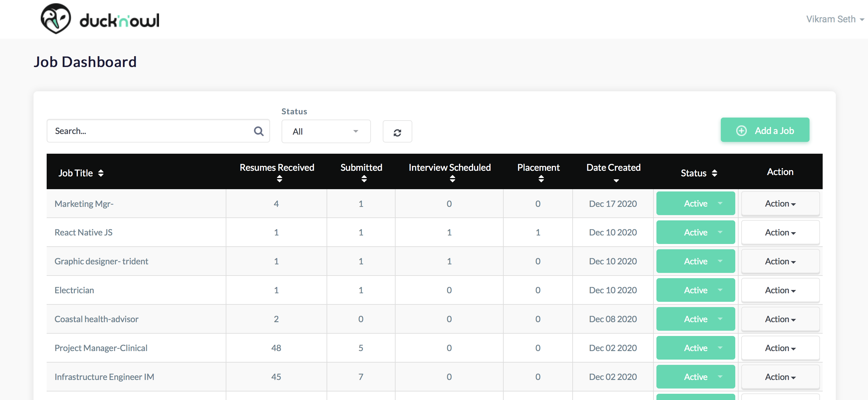The image size is (868, 400).
Task: Click the search magnifier icon
Action: [x=258, y=131]
